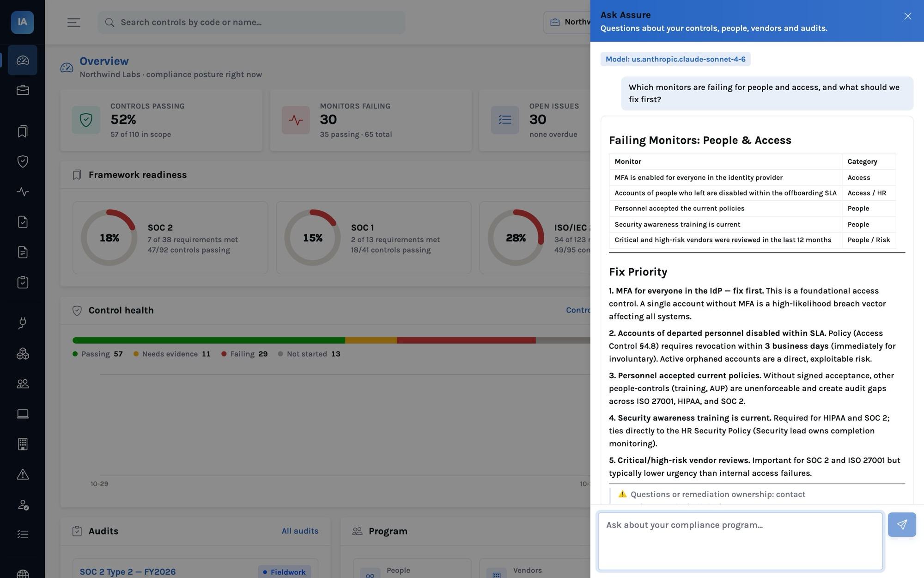Click the Controls link in Control health
The width and height of the screenshot is (924, 578).
(578, 310)
